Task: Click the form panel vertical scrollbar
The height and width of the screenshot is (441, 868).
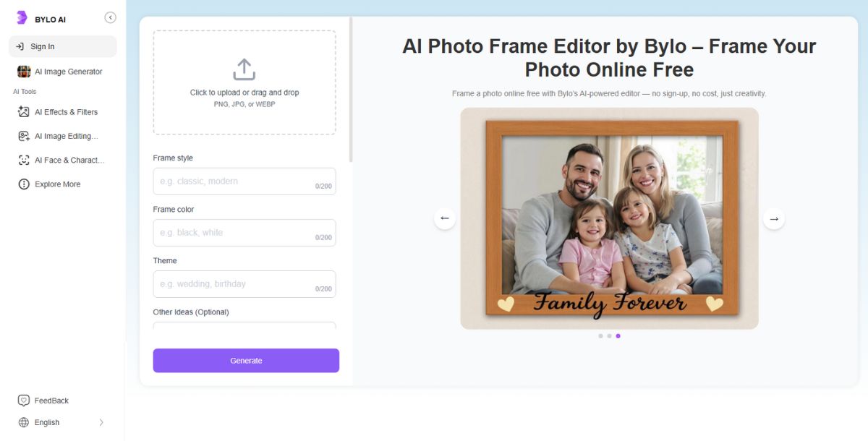Action: (351, 90)
